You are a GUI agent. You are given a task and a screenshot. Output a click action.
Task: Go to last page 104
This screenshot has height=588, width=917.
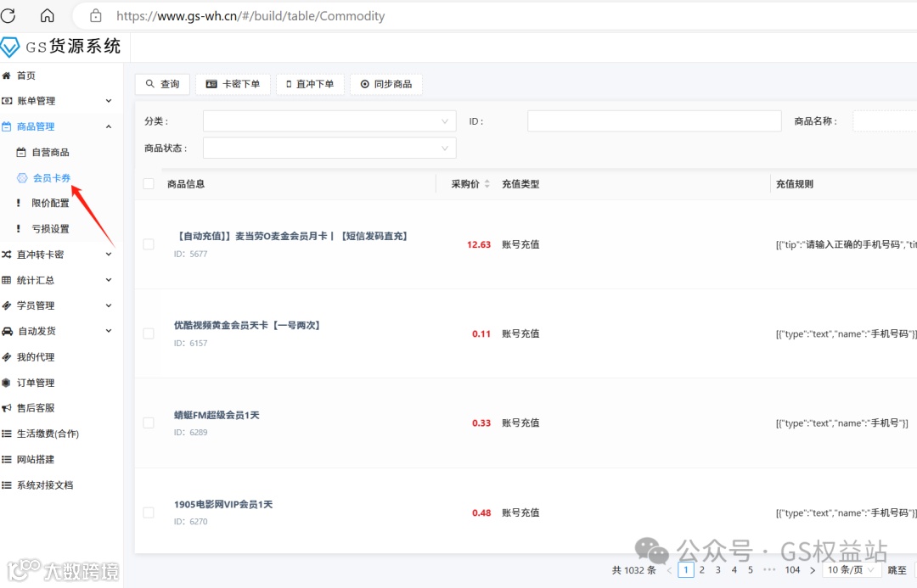click(792, 570)
